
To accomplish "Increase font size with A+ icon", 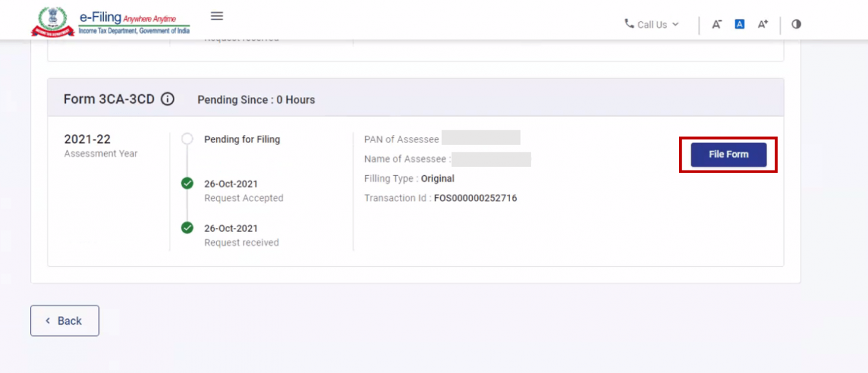I will tap(763, 24).
